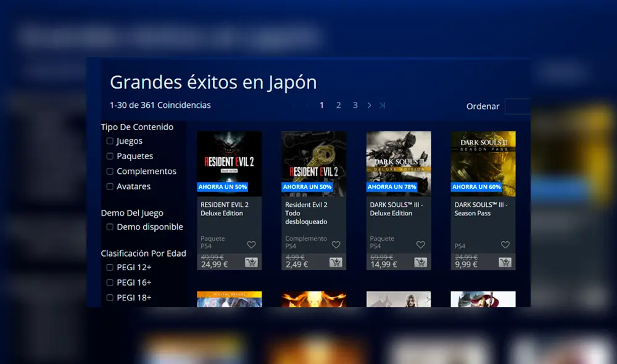617x364 pixels.
Task: Favorite DARK SOULS III Deluxe Edition with heart icon
Action: point(420,244)
